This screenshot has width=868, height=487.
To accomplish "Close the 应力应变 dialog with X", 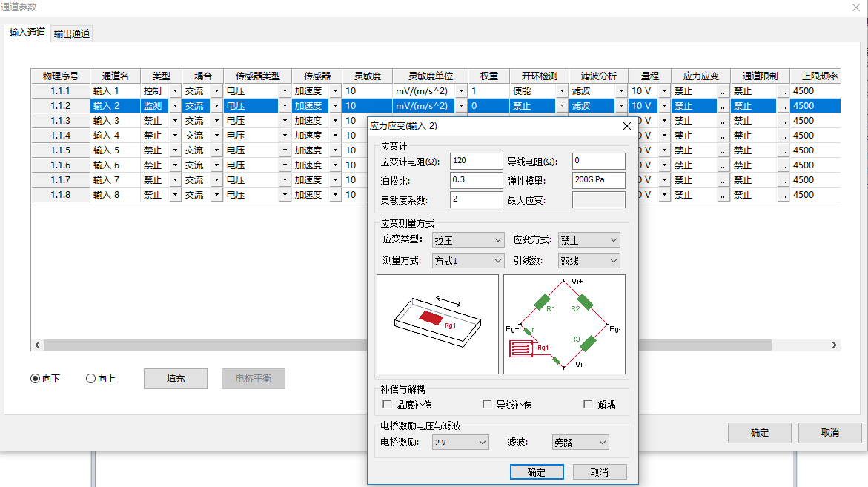I will (627, 126).
